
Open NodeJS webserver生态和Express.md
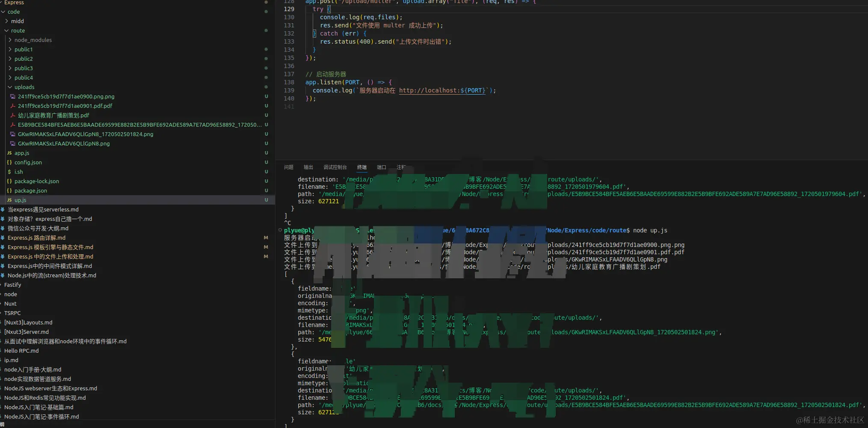tap(50, 389)
